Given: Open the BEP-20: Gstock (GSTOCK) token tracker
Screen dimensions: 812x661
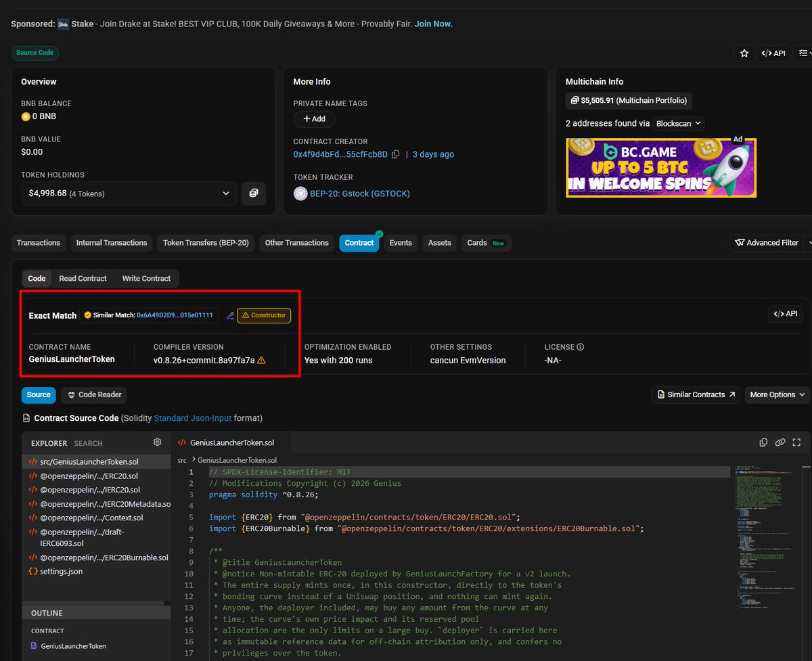Looking at the screenshot, I should tap(360, 193).
